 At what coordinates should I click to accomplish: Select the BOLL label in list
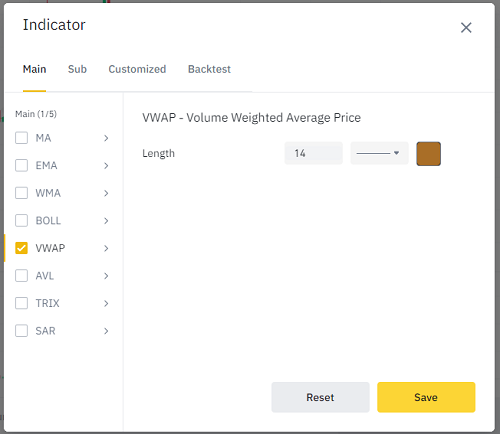pos(48,221)
